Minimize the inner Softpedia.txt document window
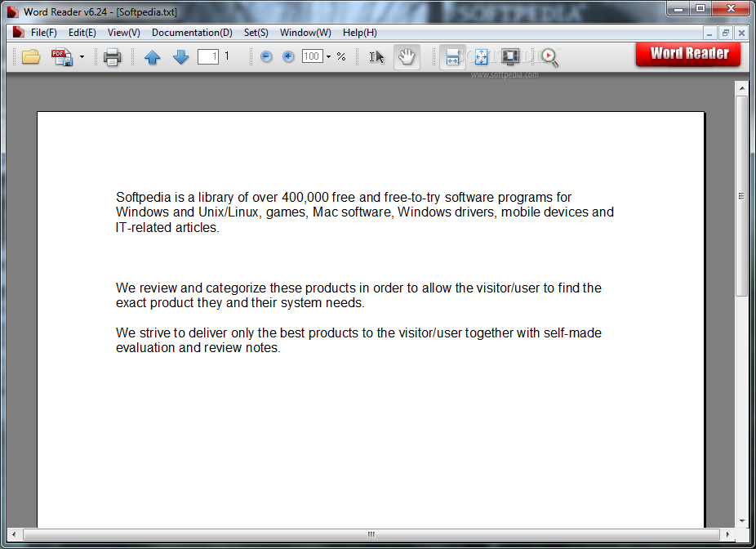This screenshot has width=756, height=549. pyautogui.click(x=709, y=33)
